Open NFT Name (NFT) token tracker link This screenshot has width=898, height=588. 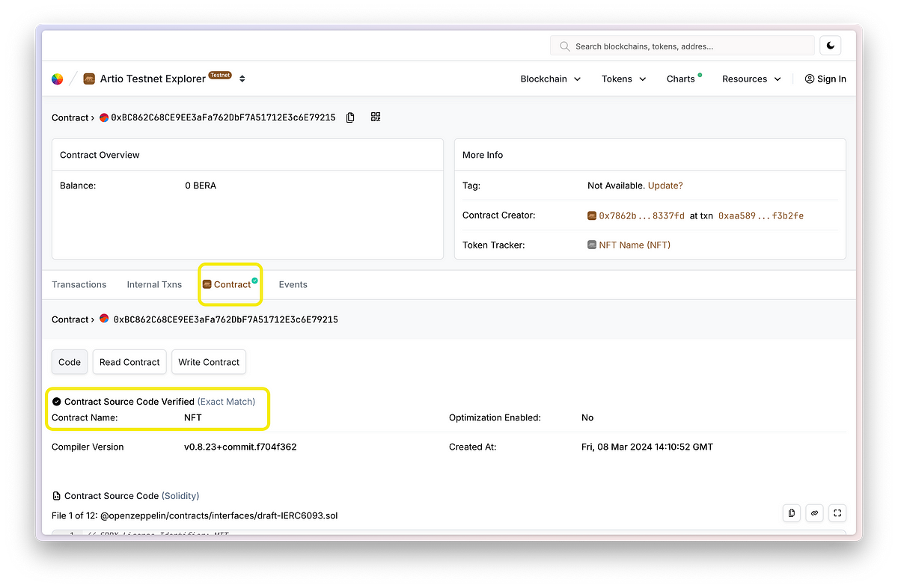point(635,245)
